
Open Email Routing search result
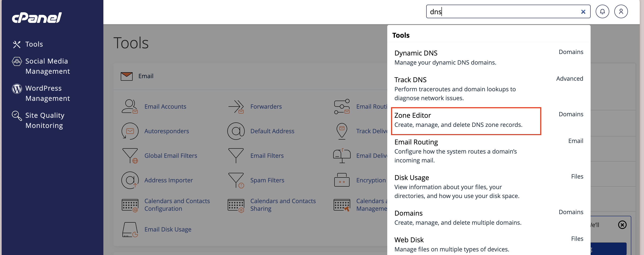pos(416,142)
